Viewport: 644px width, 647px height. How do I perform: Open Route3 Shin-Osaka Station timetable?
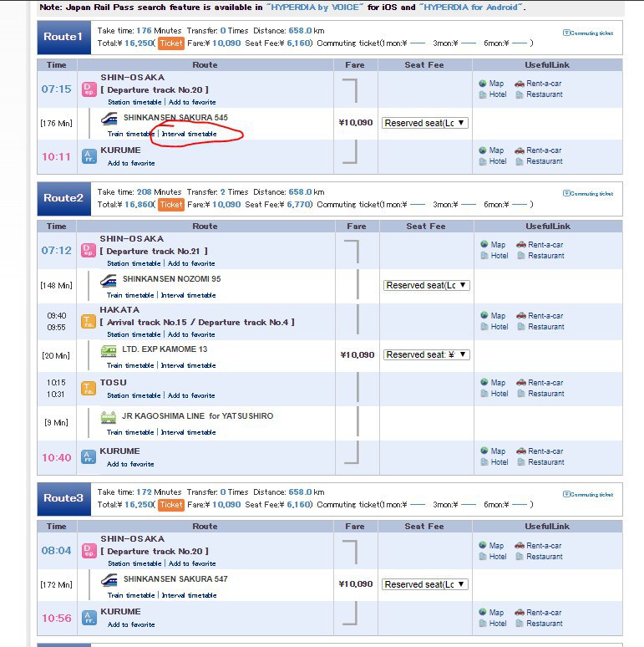(x=134, y=563)
